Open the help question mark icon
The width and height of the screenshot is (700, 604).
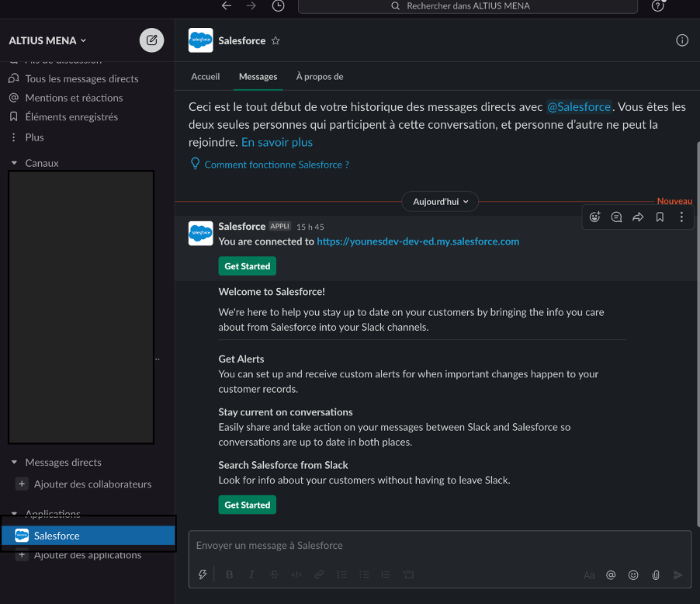(657, 5)
